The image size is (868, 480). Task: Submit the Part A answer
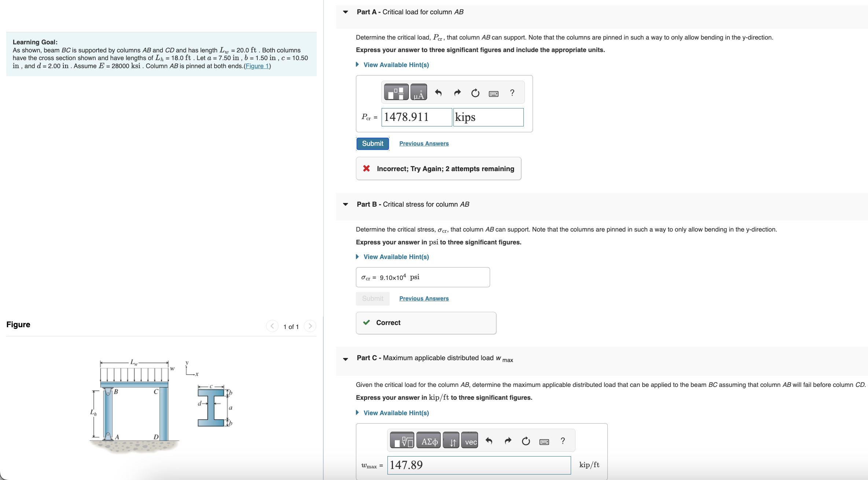click(x=372, y=143)
